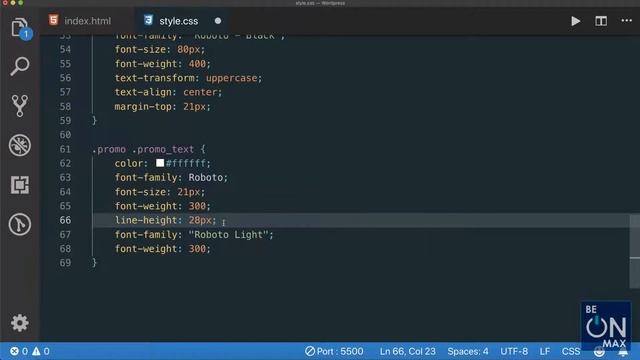Viewport: 640px width, 360px height.
Task: Click line number 61 in the gutter
Action: coord(65,149)
